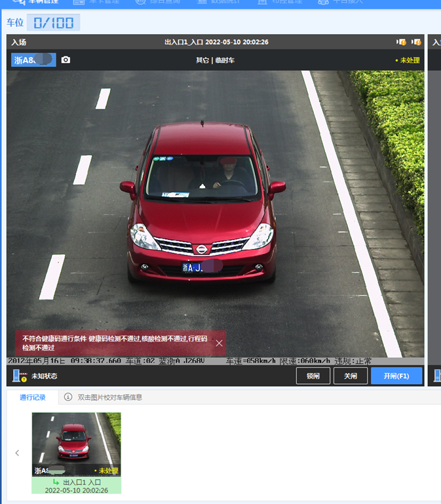Click the first orange camera icon in panel header

pos(401,42)
